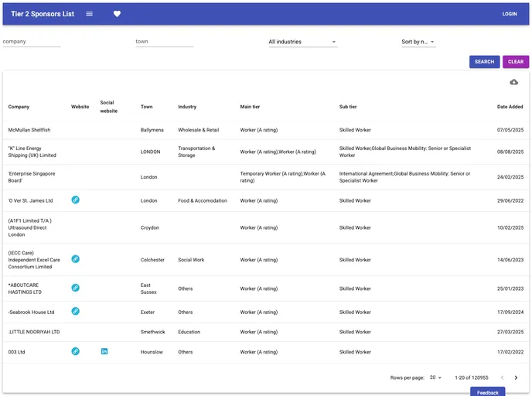532x396 pixels.
Task: Click Transportation & Storage industry cell
Action: 196,152
